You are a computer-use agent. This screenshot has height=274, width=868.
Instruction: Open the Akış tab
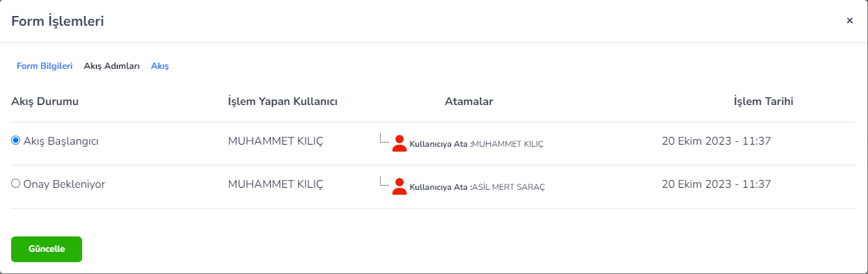click(x=160, y=66)
